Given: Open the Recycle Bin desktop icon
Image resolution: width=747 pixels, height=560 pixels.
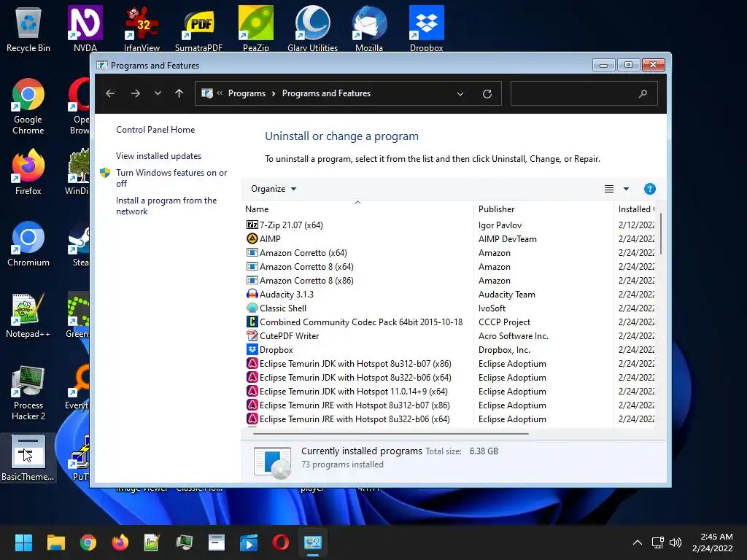Looking at the screenshot, I should point(28,28).
